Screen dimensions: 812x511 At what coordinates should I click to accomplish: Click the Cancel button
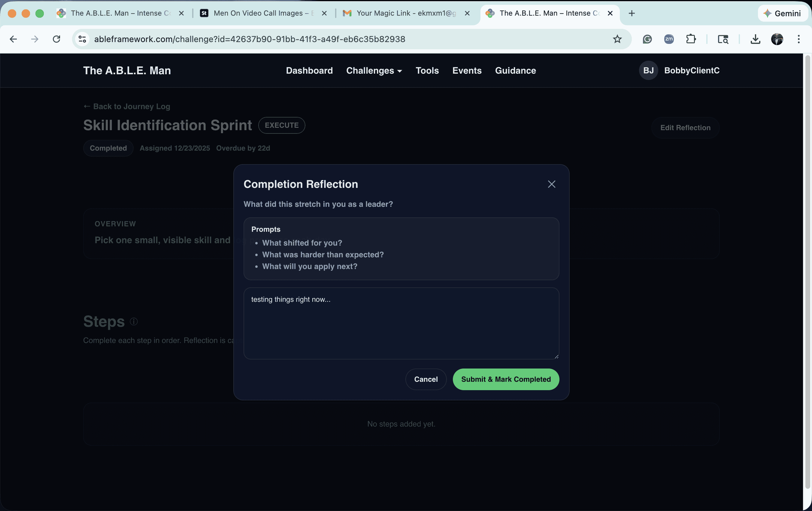click(426, 379)
